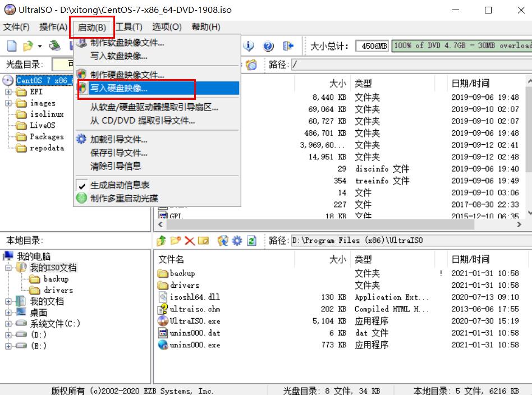
Task: Click the yellow new-document icon in the local toolbar
Action: click(203, 240)
